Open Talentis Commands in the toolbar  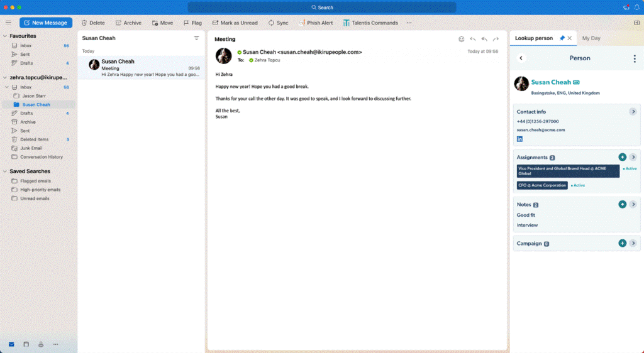click(x=370, y=23)
